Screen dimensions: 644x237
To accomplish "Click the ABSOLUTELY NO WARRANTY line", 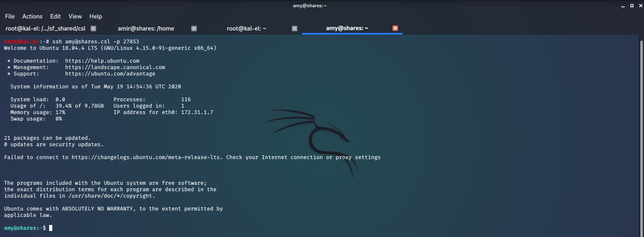I will tap(114, 209).
